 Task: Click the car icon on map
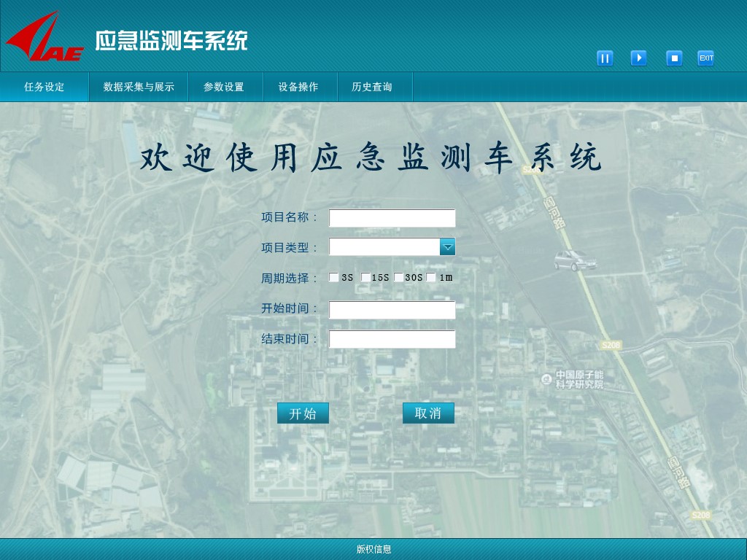[574, 260]
